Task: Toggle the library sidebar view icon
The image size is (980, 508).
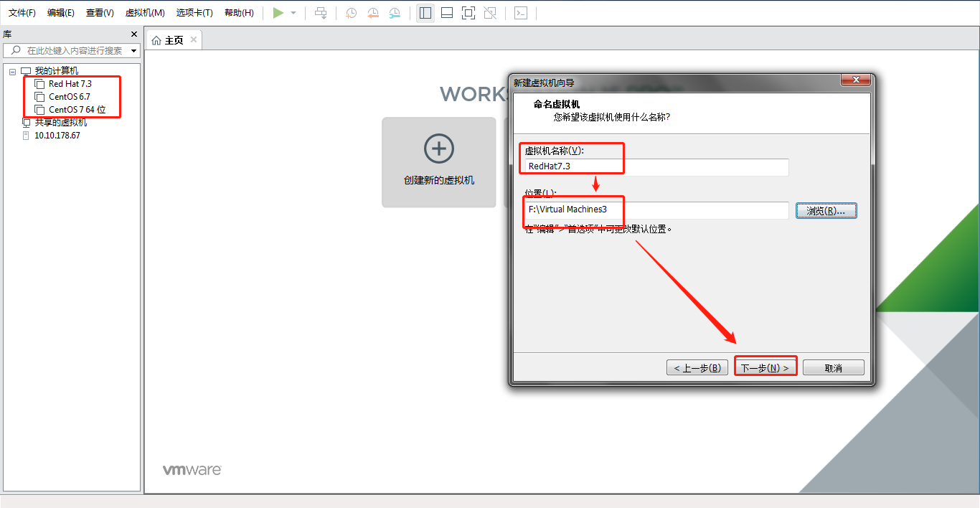Action: pyautogui.click(x=425, y=13)
